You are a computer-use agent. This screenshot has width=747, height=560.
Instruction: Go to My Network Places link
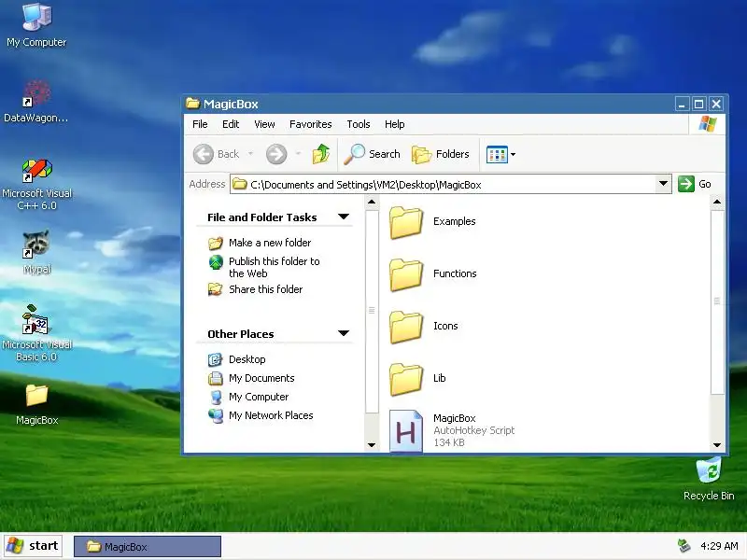(271, 415)
